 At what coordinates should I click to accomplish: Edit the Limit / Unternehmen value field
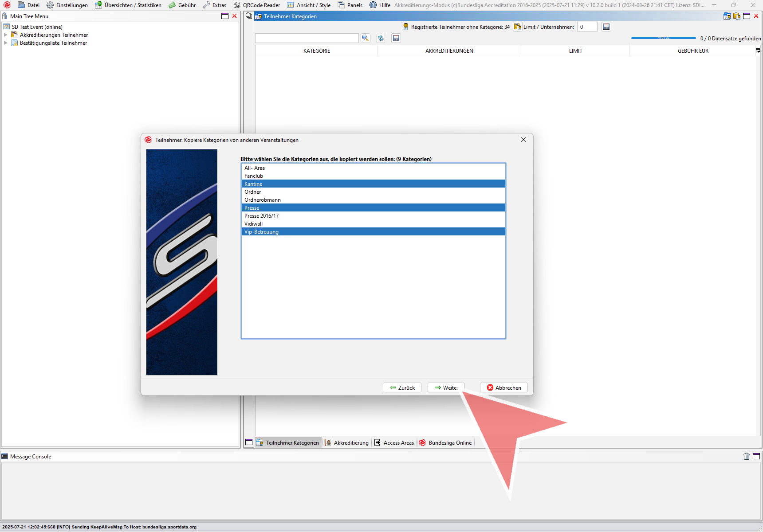pos(587,27)
